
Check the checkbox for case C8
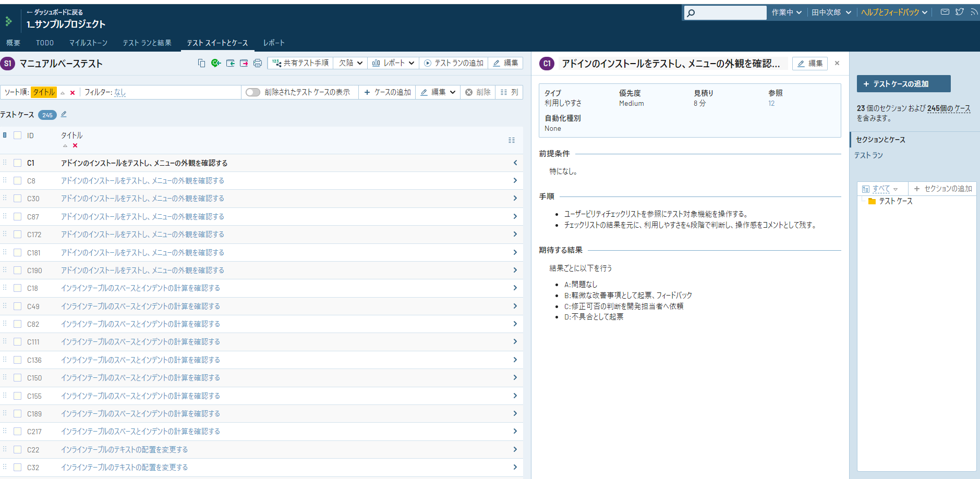pyautogui.click(x=17, y=181)
